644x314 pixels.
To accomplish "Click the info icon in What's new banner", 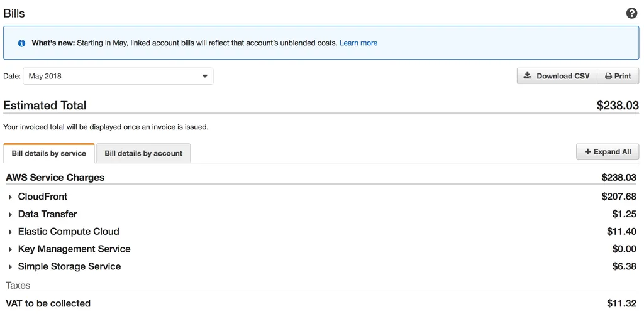I will pos(22,43).
